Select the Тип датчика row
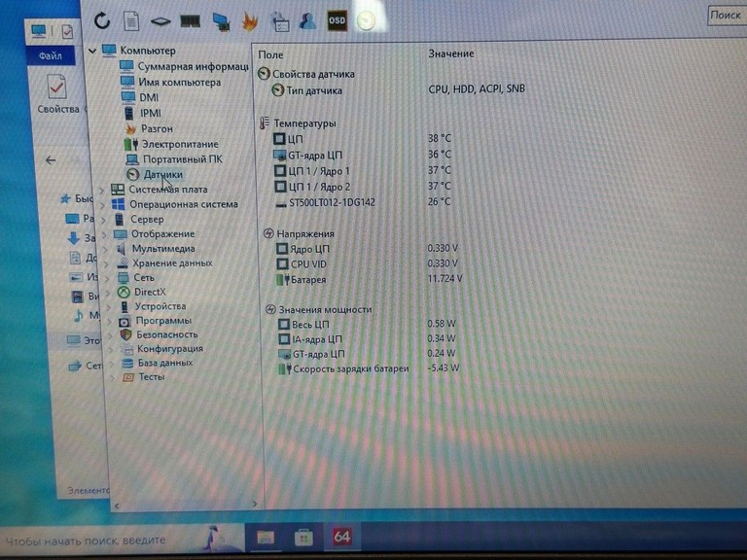 [x=398, y=89]
